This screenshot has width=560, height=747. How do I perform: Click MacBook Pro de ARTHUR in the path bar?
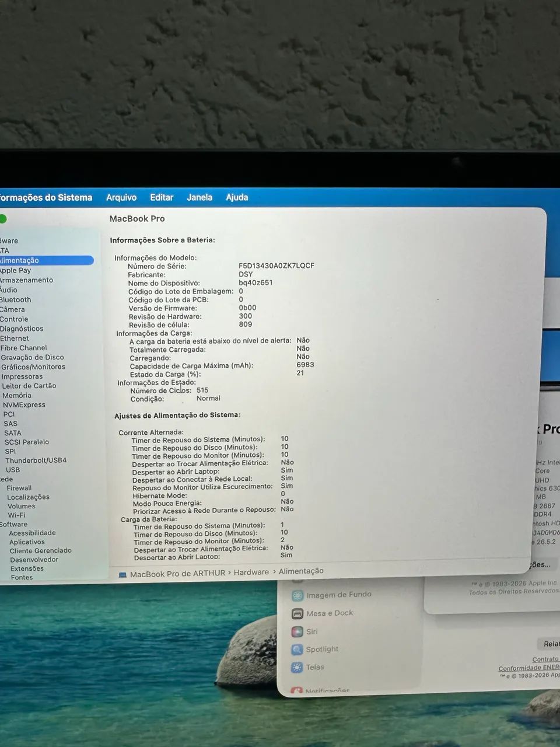[177, 574]
